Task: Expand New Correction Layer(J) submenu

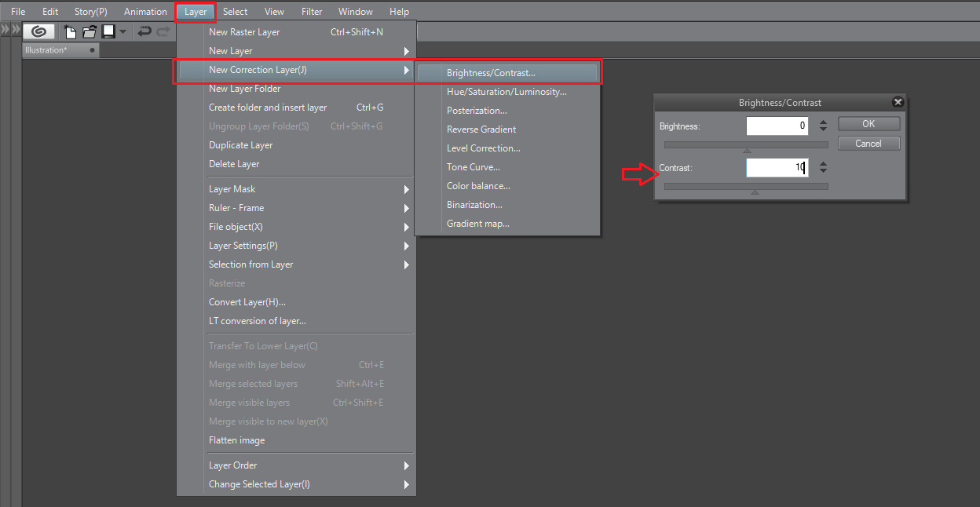Action: point(296,70)
